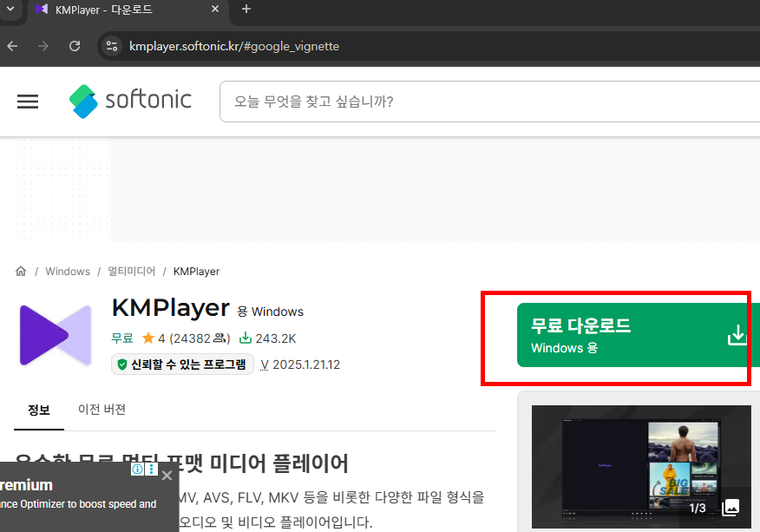Click the Optimizer ad text
Screen dimensions: 760x532
point(78,504)
